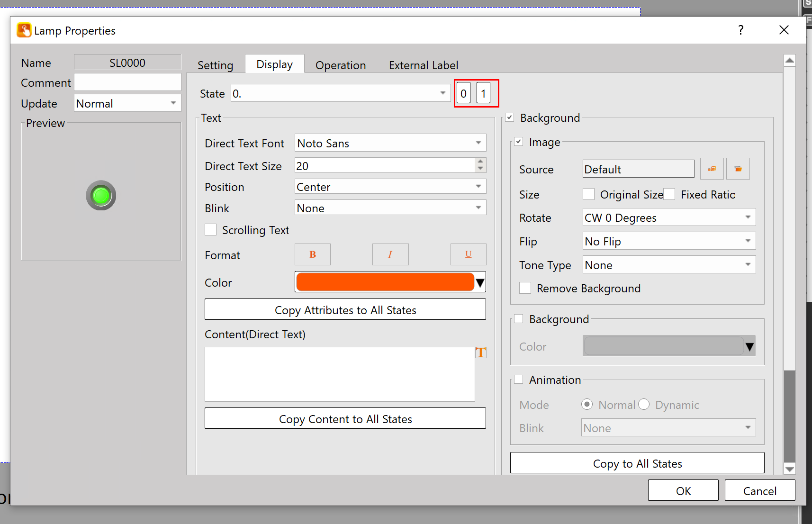This screenshot has width=812, height=524.
Task: Enable the Animation checkbox
Action: tap(519, 379)
